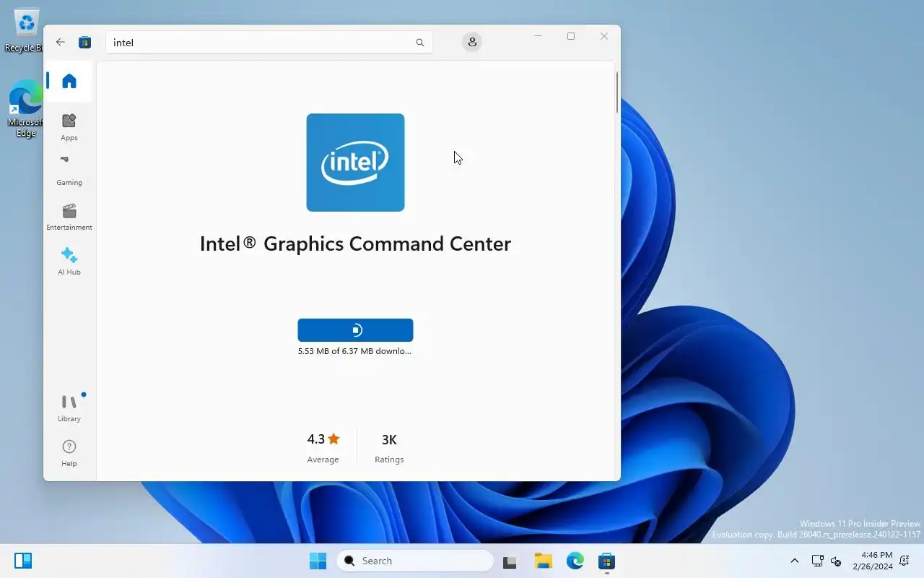Minimize the Microsoft Store window
The height and width of the screenshot is (578, 924).
(538, 36)
